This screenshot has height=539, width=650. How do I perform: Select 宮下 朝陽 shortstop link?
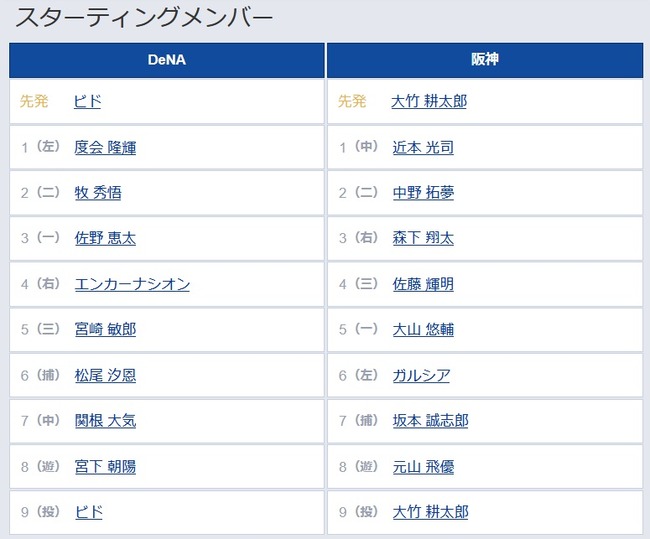105,466
